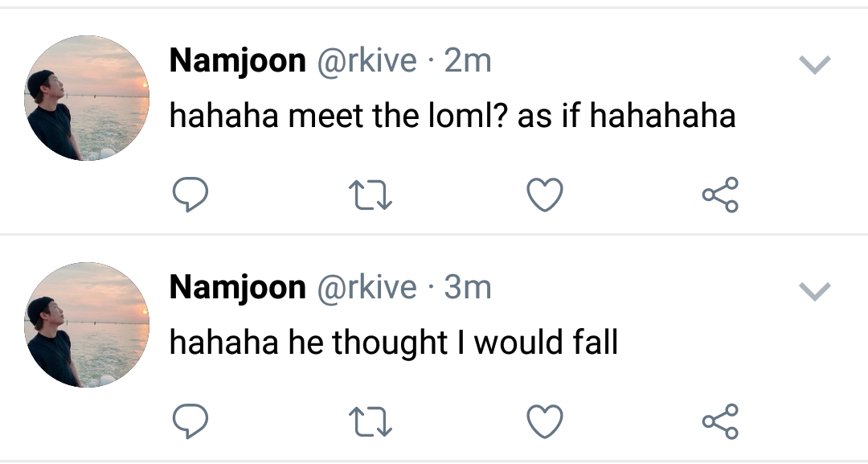Share the "meet the loml" tweet

[720, 195]
